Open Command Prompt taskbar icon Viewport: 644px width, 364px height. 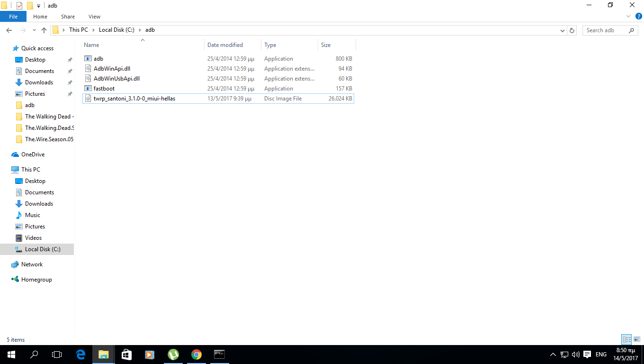tap(219, 355)
